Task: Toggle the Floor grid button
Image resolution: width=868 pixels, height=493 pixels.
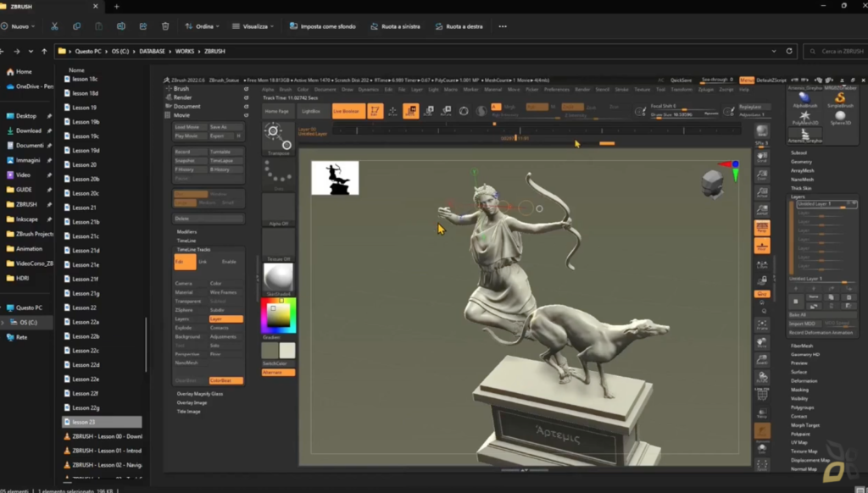Action: (762, 246)
